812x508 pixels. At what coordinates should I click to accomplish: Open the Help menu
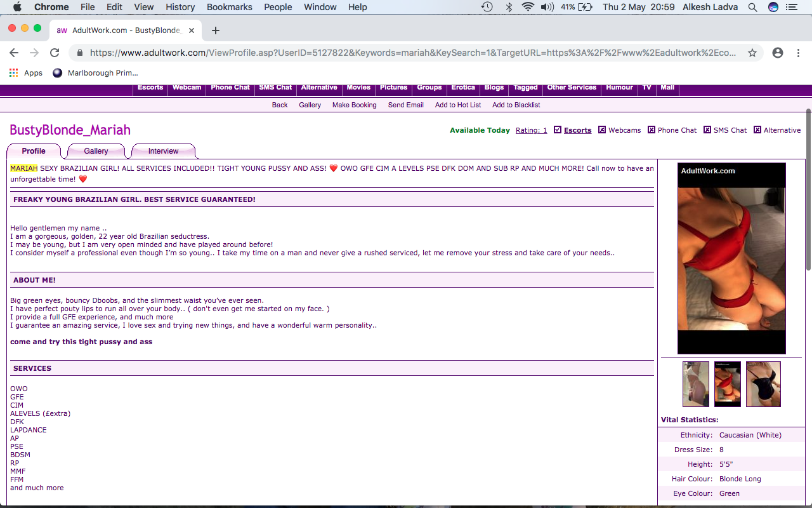[358, 7]
